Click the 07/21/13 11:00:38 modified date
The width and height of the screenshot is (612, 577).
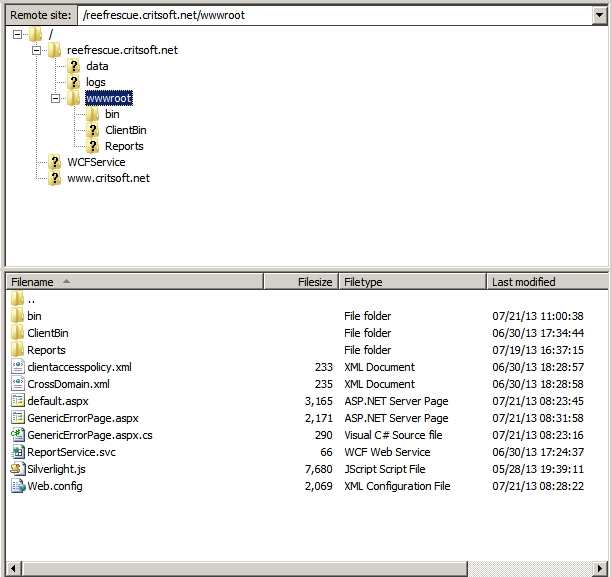click(538, 316)
